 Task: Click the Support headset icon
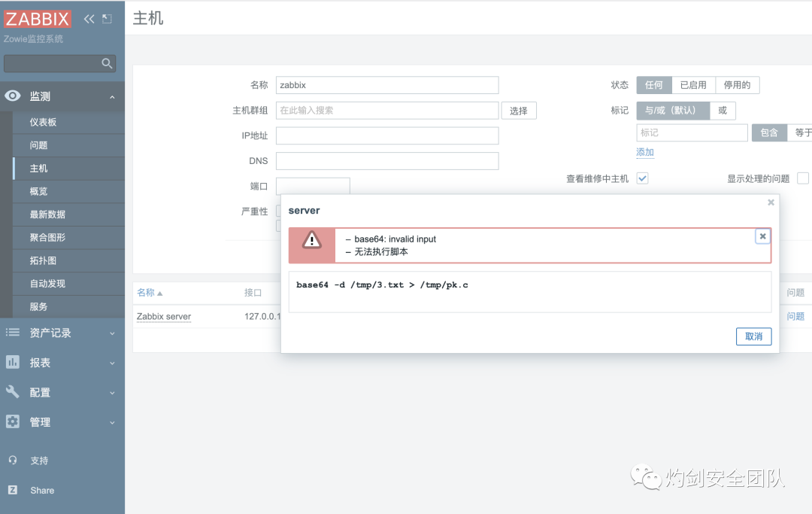tap(13, 460)
